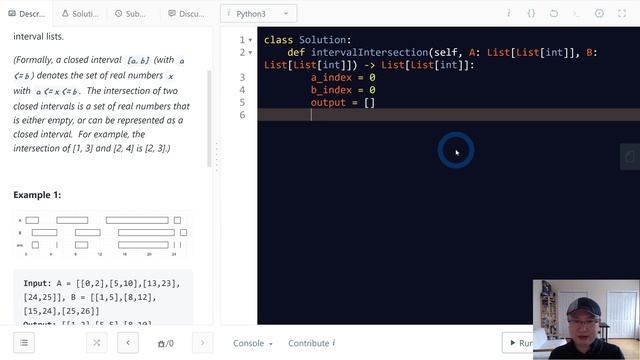Click the Run code button

[518, 343]
